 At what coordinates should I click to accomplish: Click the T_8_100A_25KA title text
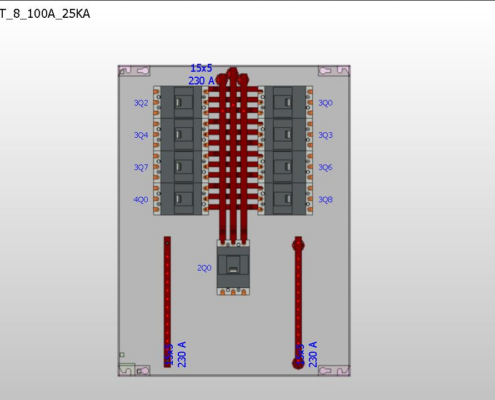(45, 14)
